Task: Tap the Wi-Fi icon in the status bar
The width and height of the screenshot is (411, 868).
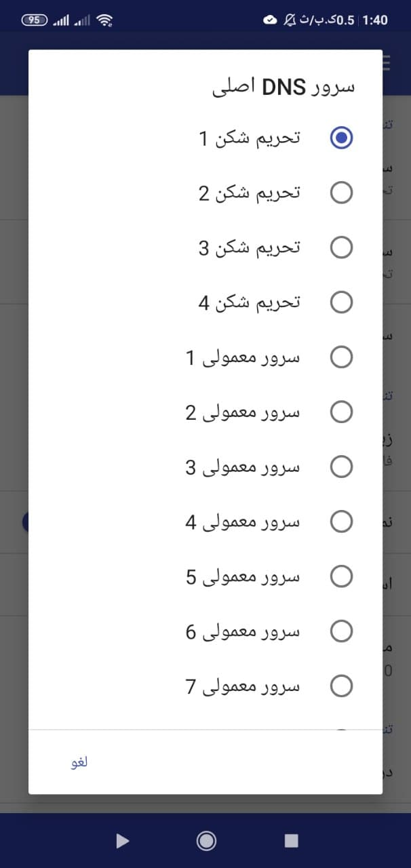Action: pos(105,20)
